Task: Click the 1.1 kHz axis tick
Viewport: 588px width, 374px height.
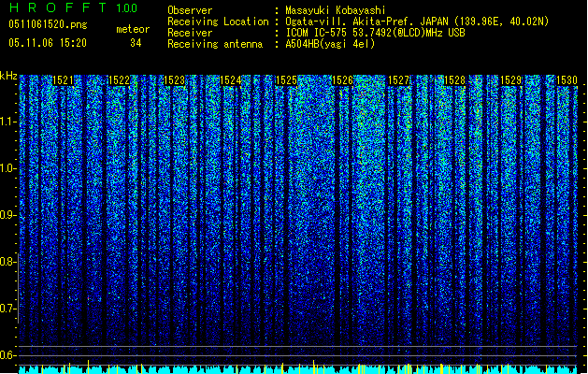Action: (8, 122)
